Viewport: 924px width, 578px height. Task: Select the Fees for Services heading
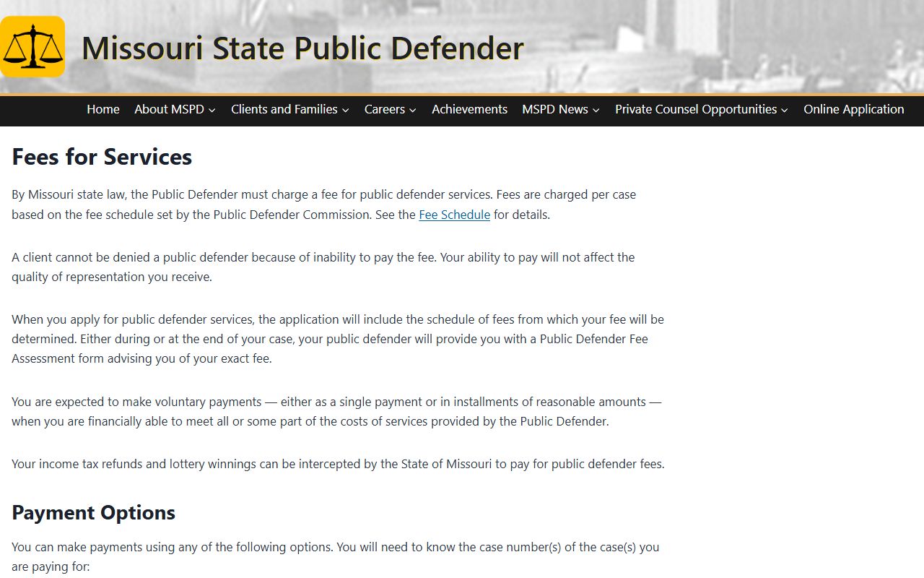coord(102,157)
